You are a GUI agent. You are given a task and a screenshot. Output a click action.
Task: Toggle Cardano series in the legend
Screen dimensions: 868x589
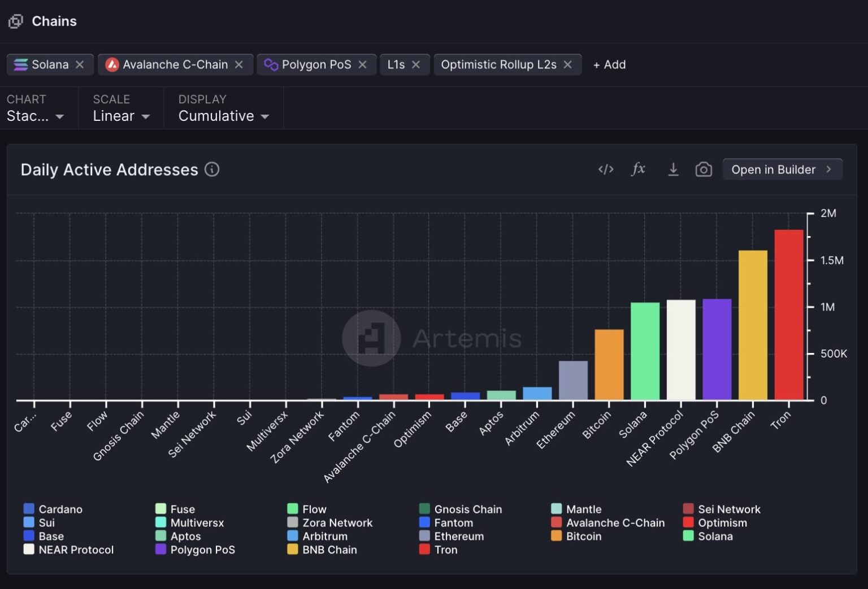pyautogui.click(x=60, y=509)
